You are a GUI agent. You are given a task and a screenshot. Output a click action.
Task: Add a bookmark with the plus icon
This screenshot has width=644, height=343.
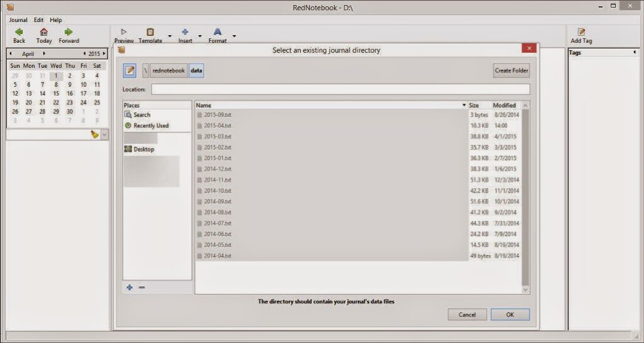click(130, 287)
